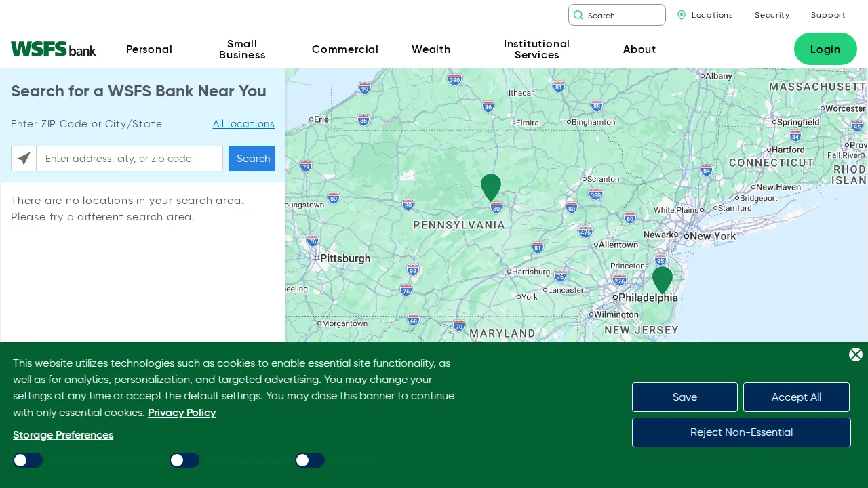Open the Commercial menu

345,49
